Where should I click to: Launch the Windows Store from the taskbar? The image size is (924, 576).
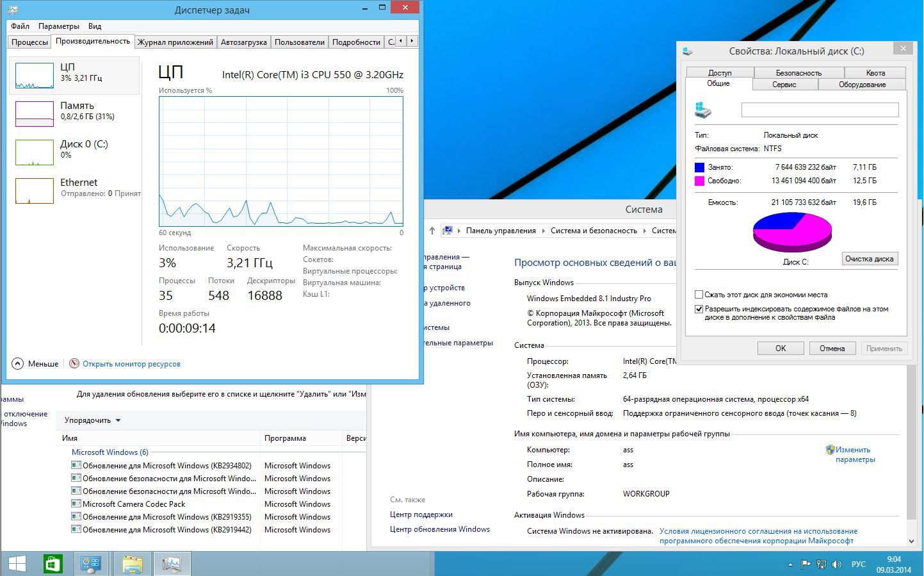click(x=53, y=564)
